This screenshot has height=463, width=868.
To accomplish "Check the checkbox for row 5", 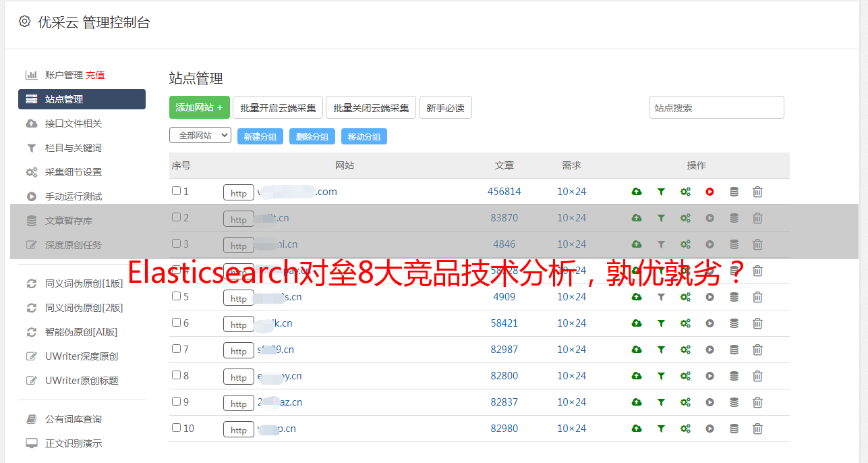I will (176, 296).
